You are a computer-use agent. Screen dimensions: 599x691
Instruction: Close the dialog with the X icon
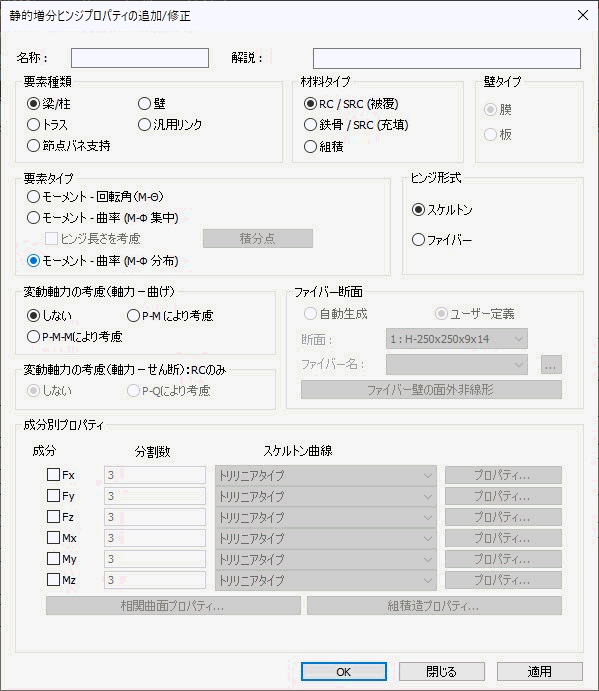click(583, 15)
